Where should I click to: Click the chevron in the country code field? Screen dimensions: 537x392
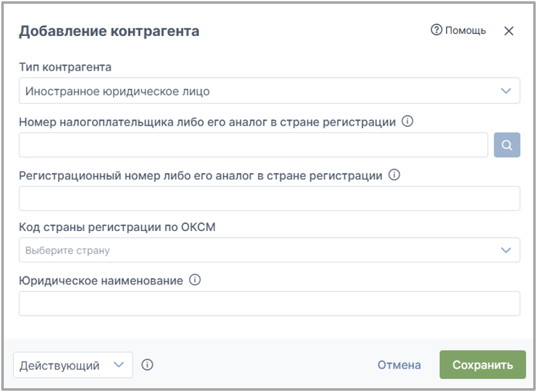click(506, 250)
